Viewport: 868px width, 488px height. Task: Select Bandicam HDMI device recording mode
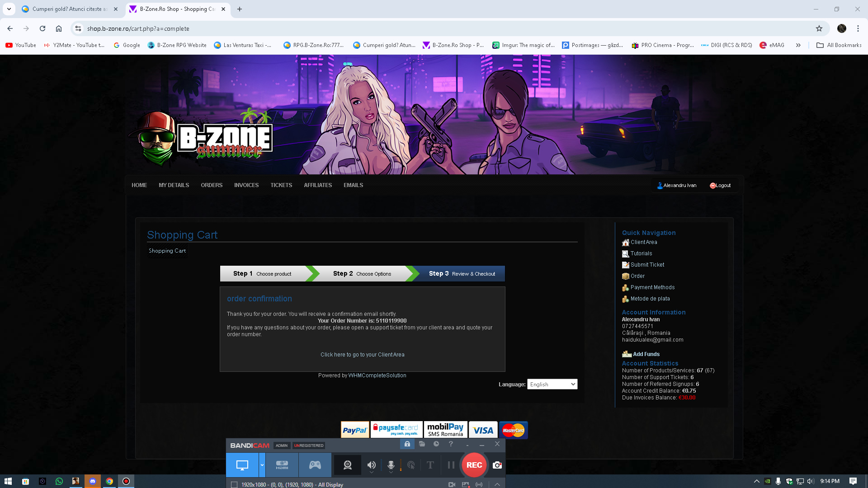click(282, 465)
